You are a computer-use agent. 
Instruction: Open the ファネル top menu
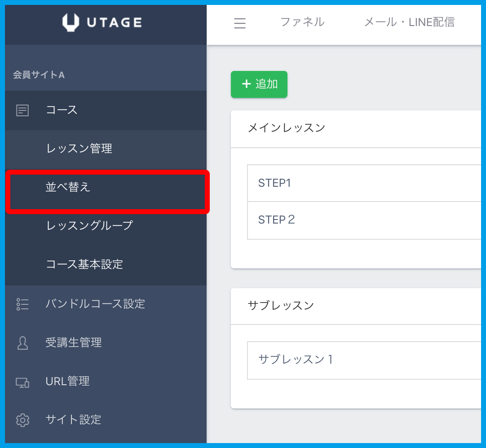(302, 22)
